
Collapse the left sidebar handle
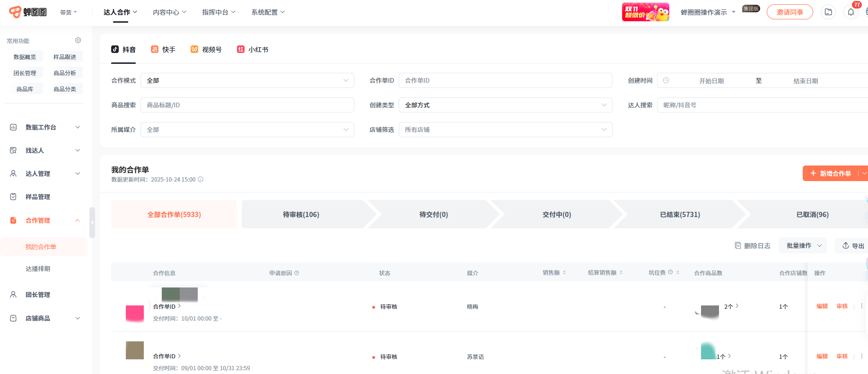point(92,222)
